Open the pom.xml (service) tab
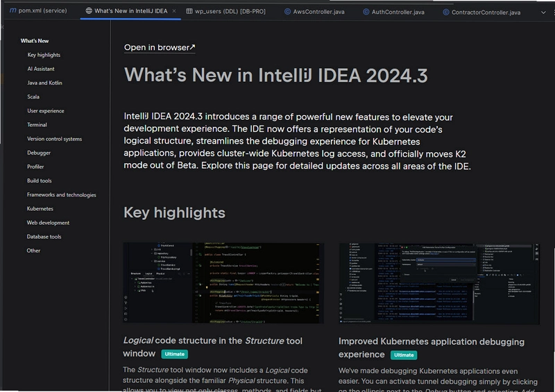Image resolution: width=555 pixels, height=392 pixels. pyautogui.click(x=38, y=10)
